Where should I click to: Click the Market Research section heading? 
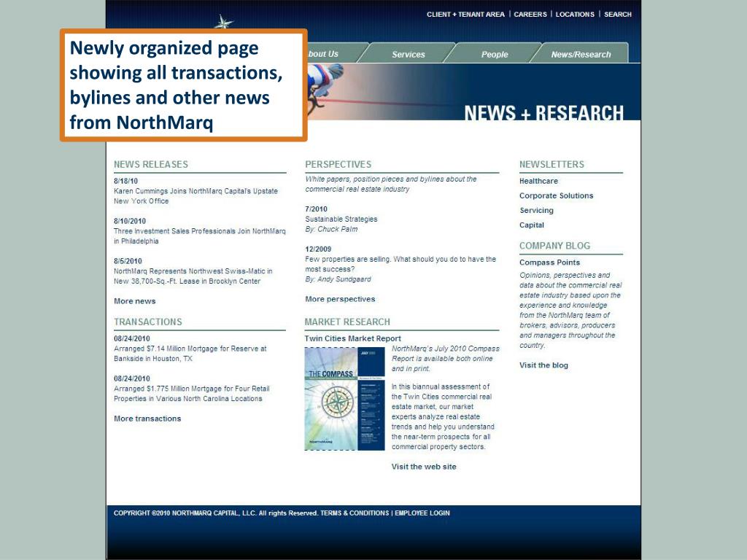[347, 322]
